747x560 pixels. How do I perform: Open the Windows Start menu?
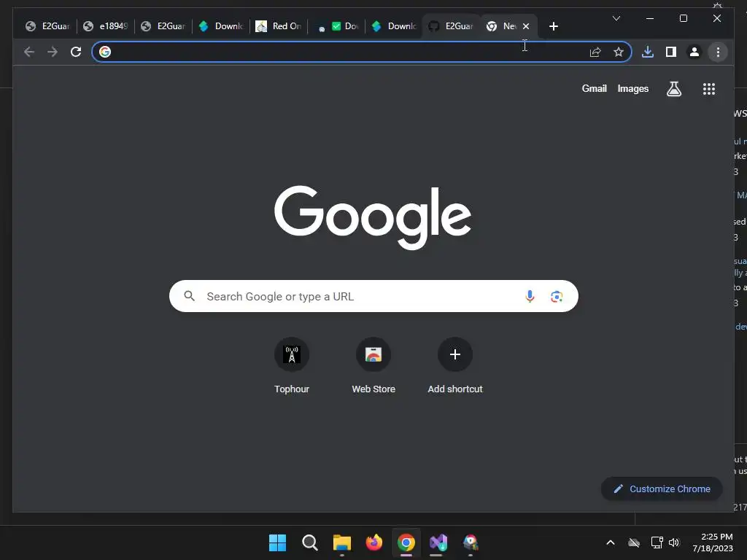(x=277, y=542)
